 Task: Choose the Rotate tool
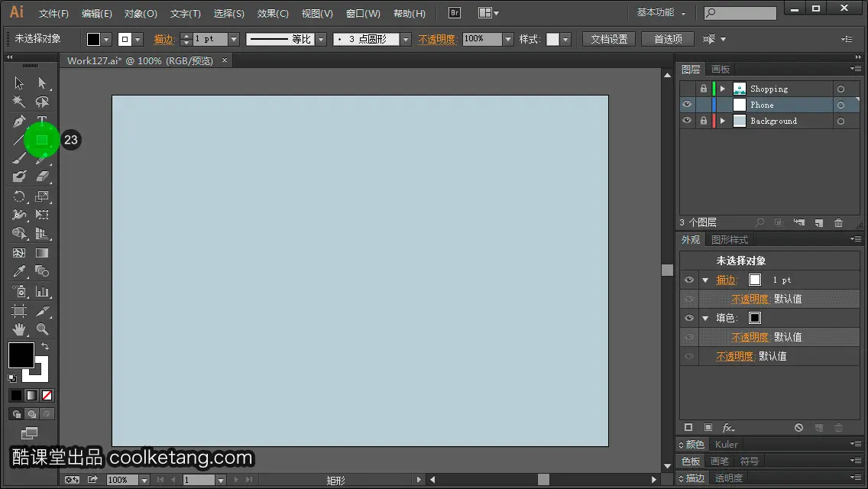tap(19, 196)
